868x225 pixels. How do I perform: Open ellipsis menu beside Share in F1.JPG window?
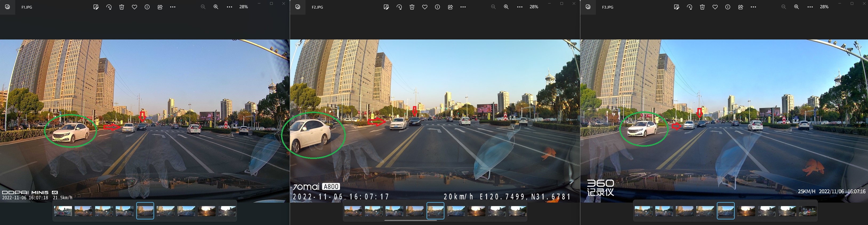click(x=173, y=7)
